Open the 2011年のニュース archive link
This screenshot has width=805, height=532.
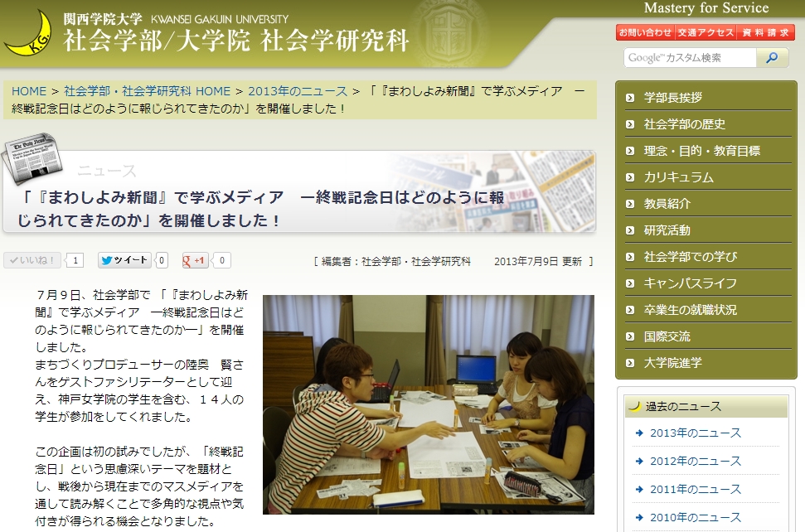[x=695, y=490]
